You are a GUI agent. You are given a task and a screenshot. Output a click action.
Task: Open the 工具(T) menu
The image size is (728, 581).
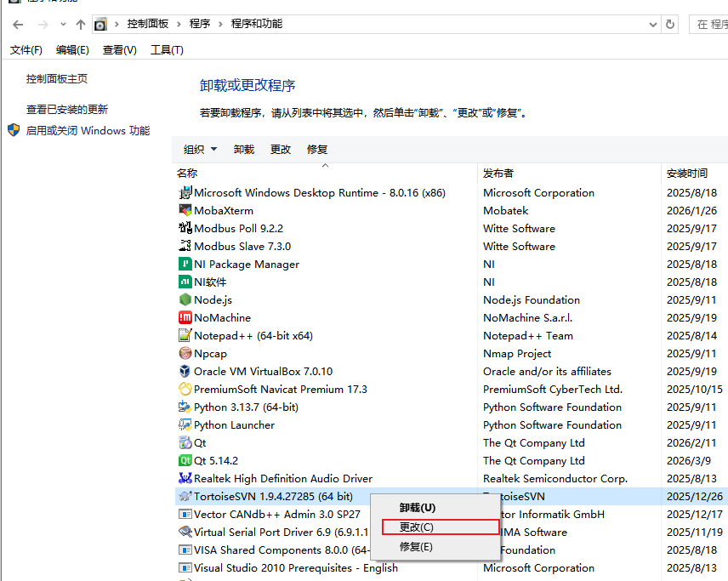(x=167, y=50)
